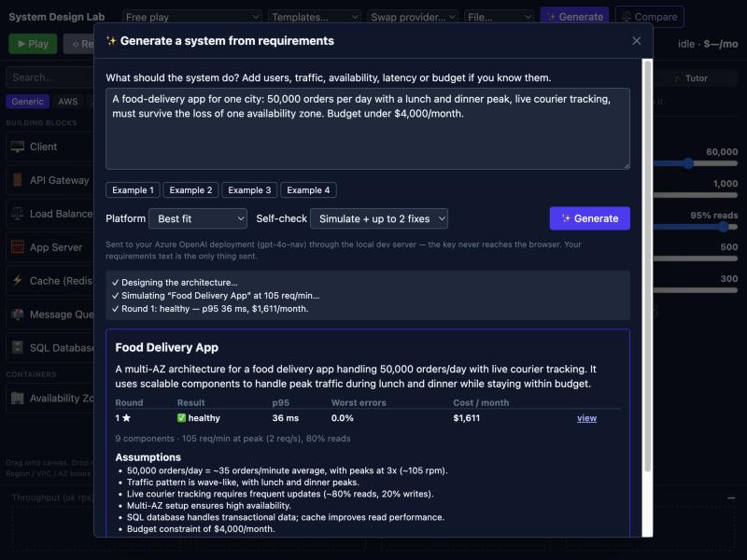The image size is (747, 560).
Task: Click the Client monitor icon in Building Blocks
Action: [18, 147]
